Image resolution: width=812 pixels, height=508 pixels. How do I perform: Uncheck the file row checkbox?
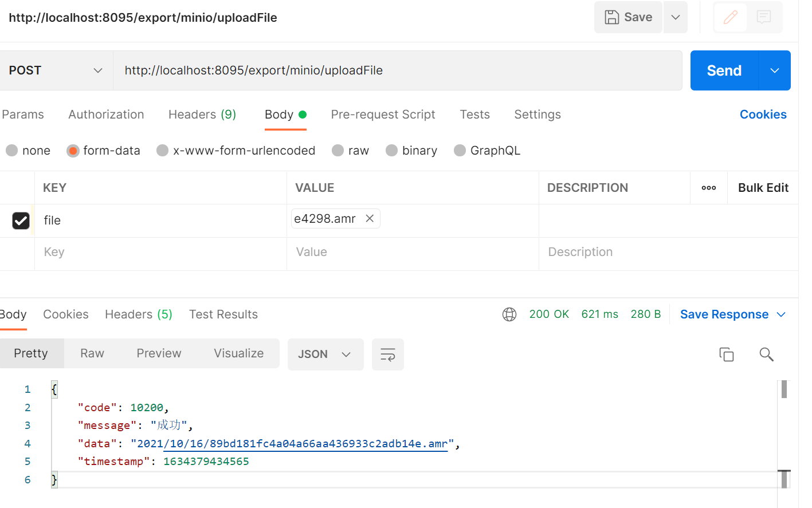pos(21,220)
